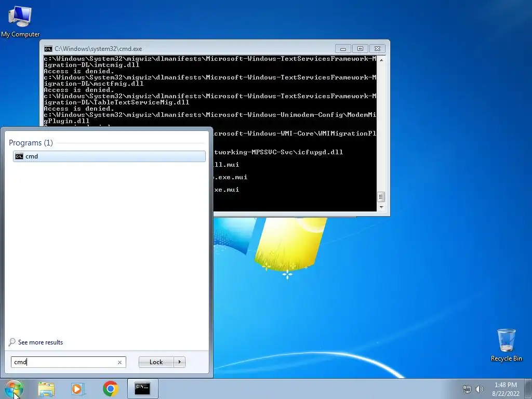Click the line ending in icfupgd.dll

pyautogui.click(x=278, y=152)
